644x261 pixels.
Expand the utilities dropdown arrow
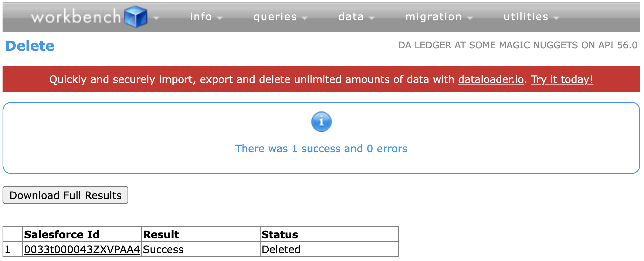556,18
